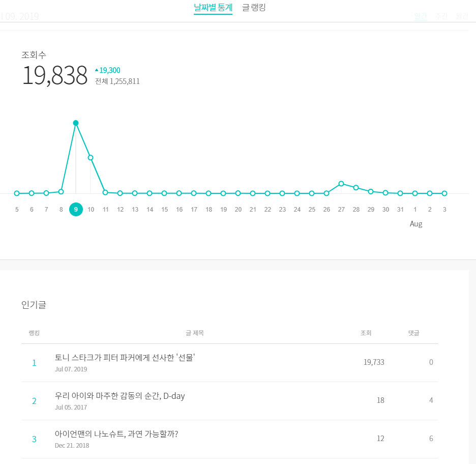This screenshot has height=464, width=476.
Task: Select the data point for day 28
Action: click(x=356, y=188)
